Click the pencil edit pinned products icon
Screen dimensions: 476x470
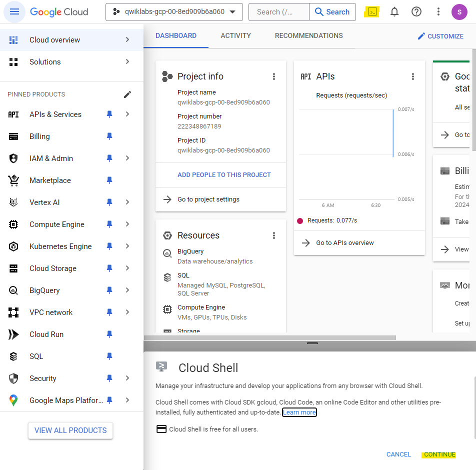127,94
